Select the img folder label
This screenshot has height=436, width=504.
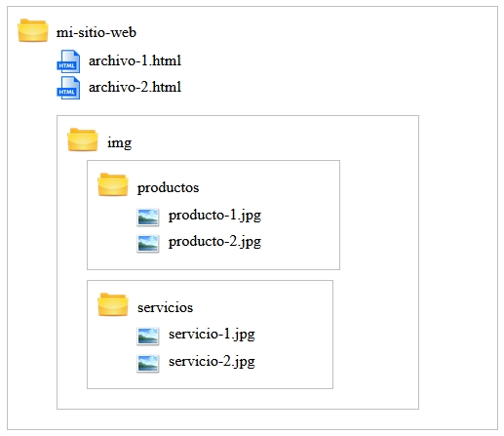pyautogui.click(x=120, y=143)
